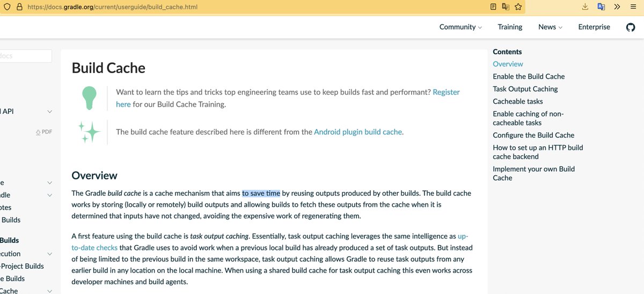Bookmark this page with the star icon
This screenshot has height=294, width=644.
518,7
